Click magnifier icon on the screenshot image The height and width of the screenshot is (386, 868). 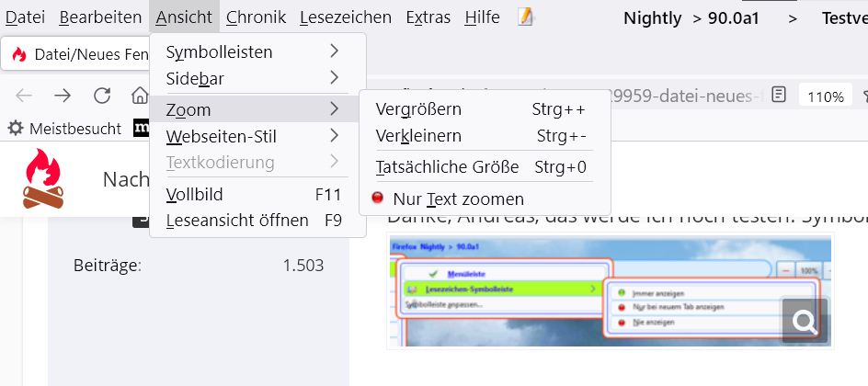[805, 321]
